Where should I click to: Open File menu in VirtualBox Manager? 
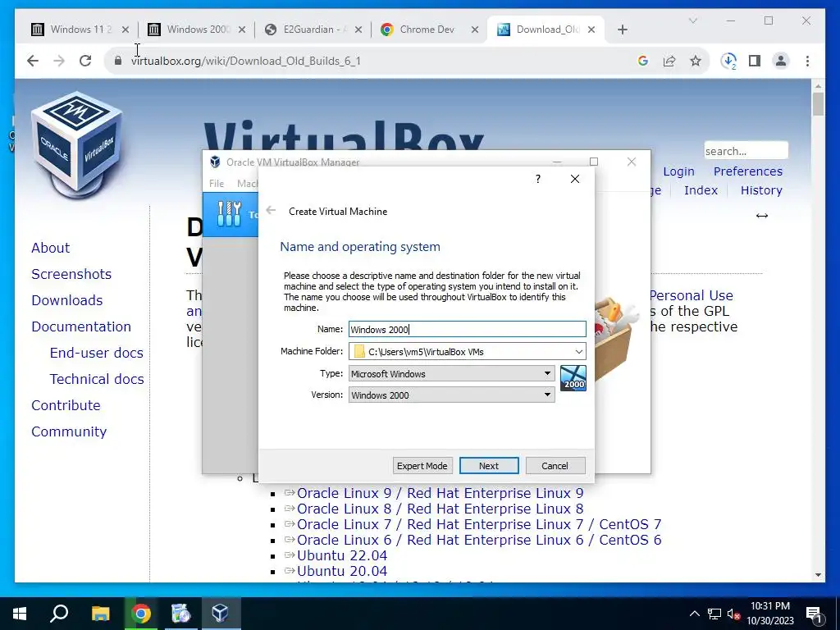[x=217, y=183]
